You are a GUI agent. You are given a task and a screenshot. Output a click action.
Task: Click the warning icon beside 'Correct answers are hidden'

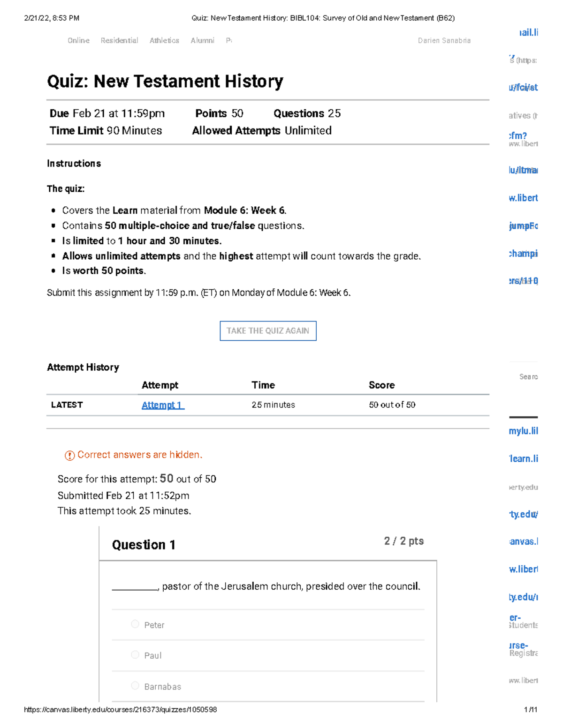pyautogui.click(x=69, y=455)
